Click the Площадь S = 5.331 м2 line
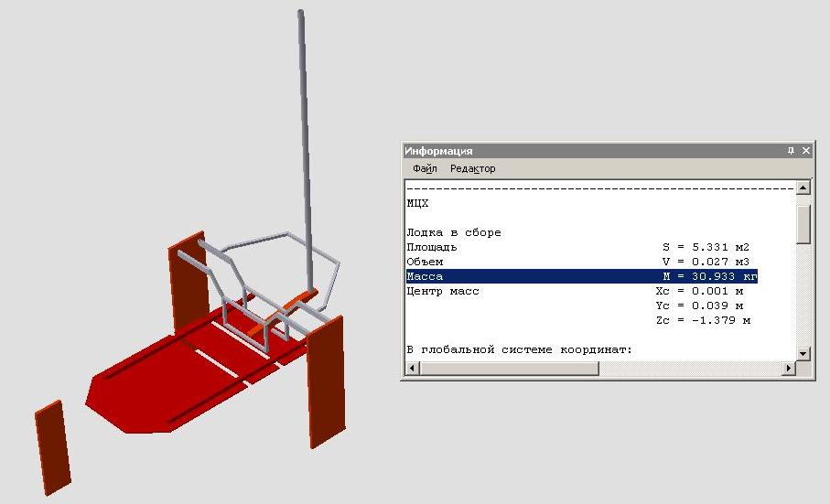830x504 pixels. click(x=581, y=247)
